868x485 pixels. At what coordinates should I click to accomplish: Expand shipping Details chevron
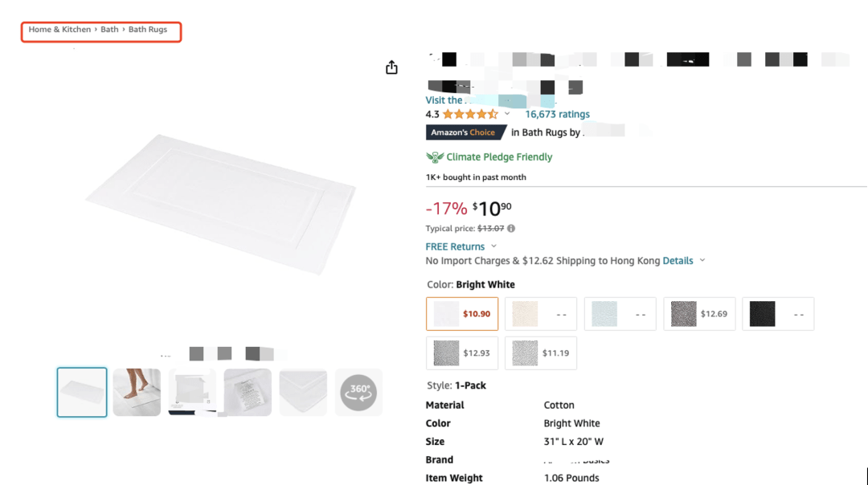click(702, 260)
